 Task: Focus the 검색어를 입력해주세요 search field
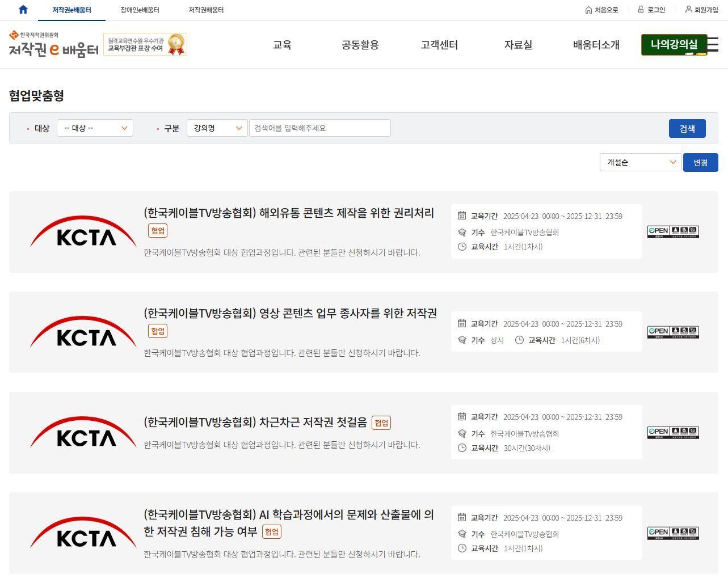319,128
